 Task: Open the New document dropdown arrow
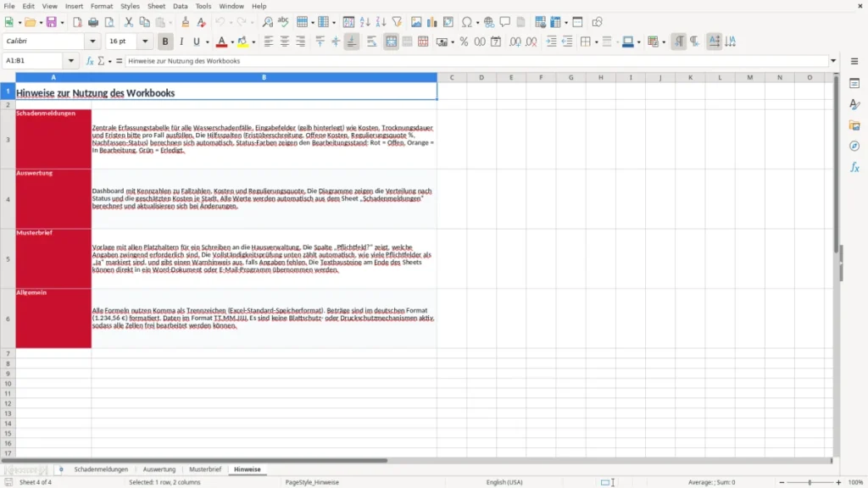coord(20,23)
